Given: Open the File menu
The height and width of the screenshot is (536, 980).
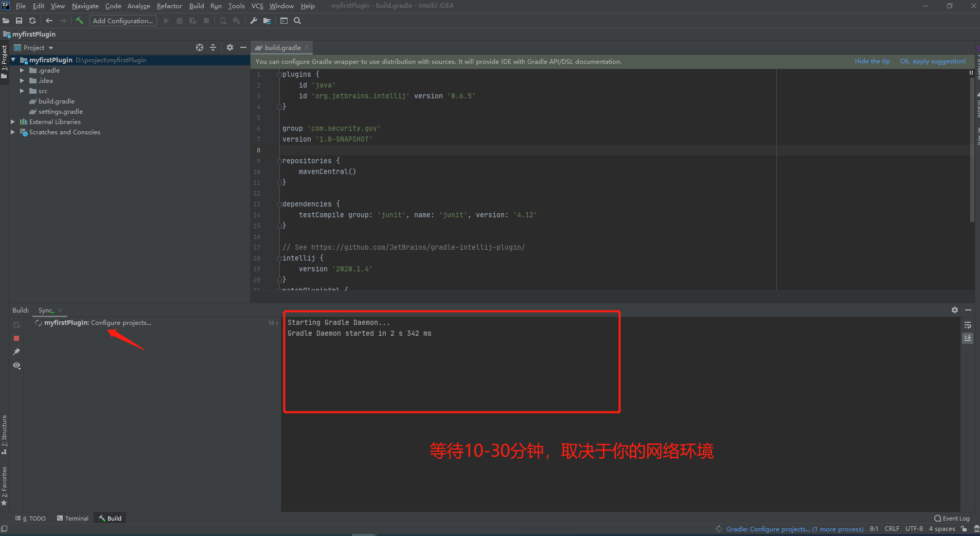Looking at the screenshot, I should pos(21,6).
